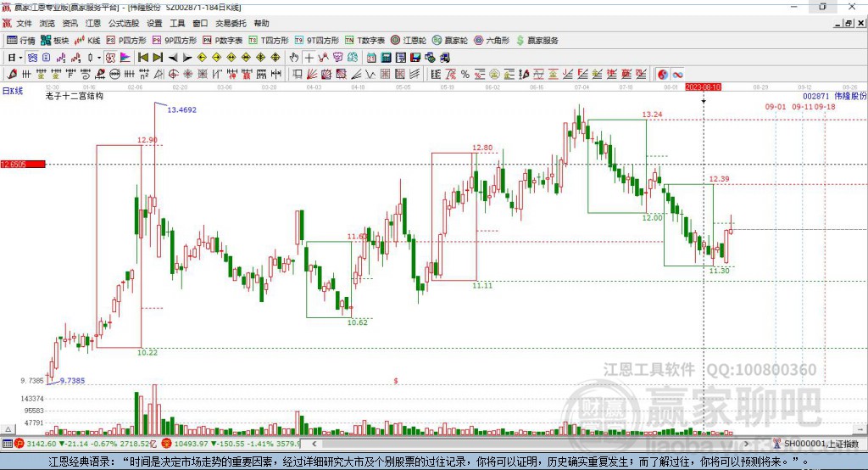This screenshot has width=868, height=470.
Task: Open the 9P四方形 tool
Action: pos(175,41)
